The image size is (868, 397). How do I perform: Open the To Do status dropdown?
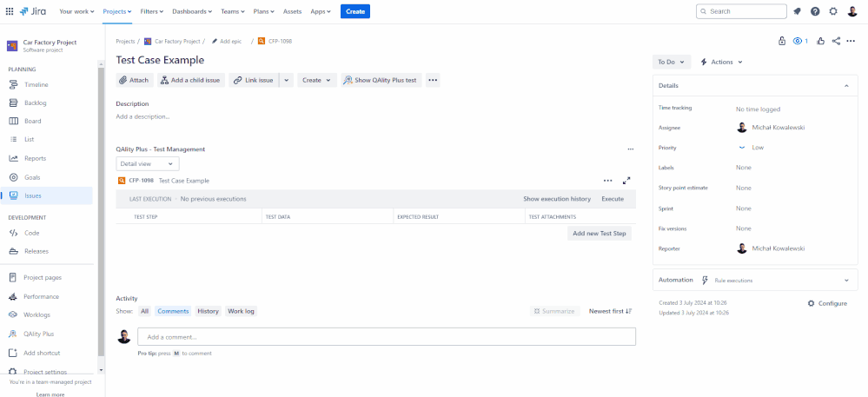point(672,62)
